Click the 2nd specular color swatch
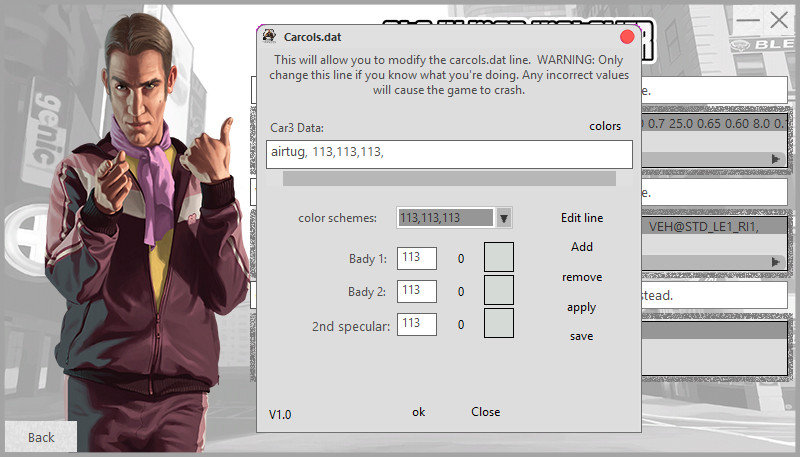The height and width of the screenshot is (457, 800). click(x=498, y=323)
